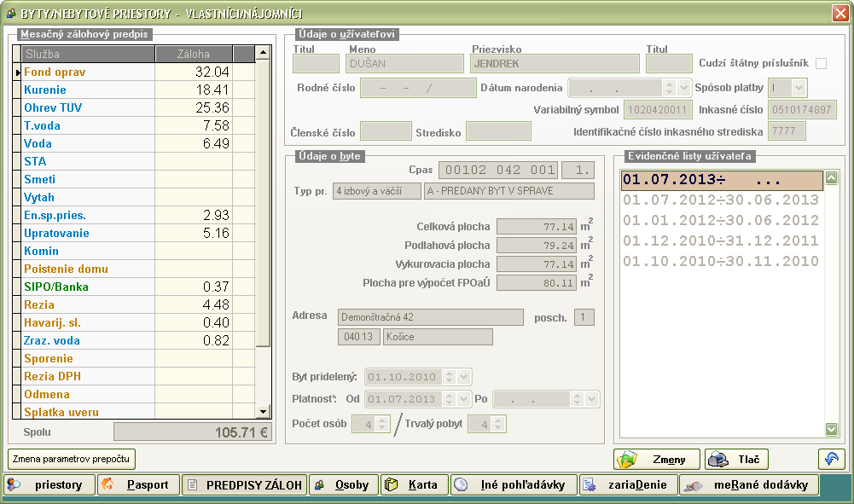This screenshot has width=854, height=504.
Task: Click the services table scrollbar thumb
Action: 263,203
